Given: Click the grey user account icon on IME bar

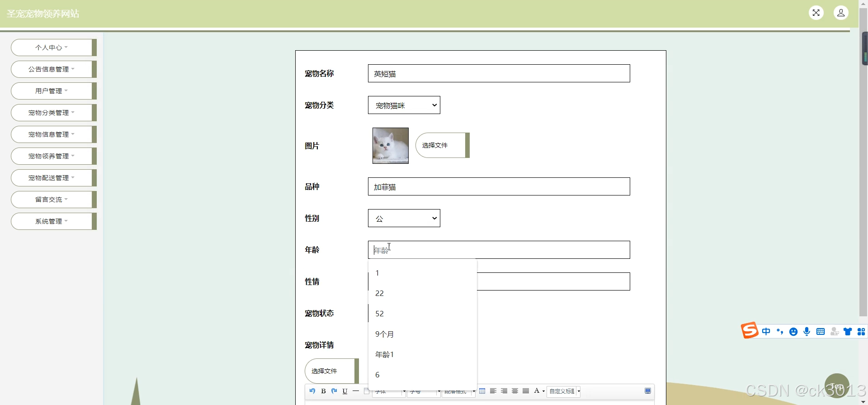Looking at the screenshot, I should [x=835, y=332].
